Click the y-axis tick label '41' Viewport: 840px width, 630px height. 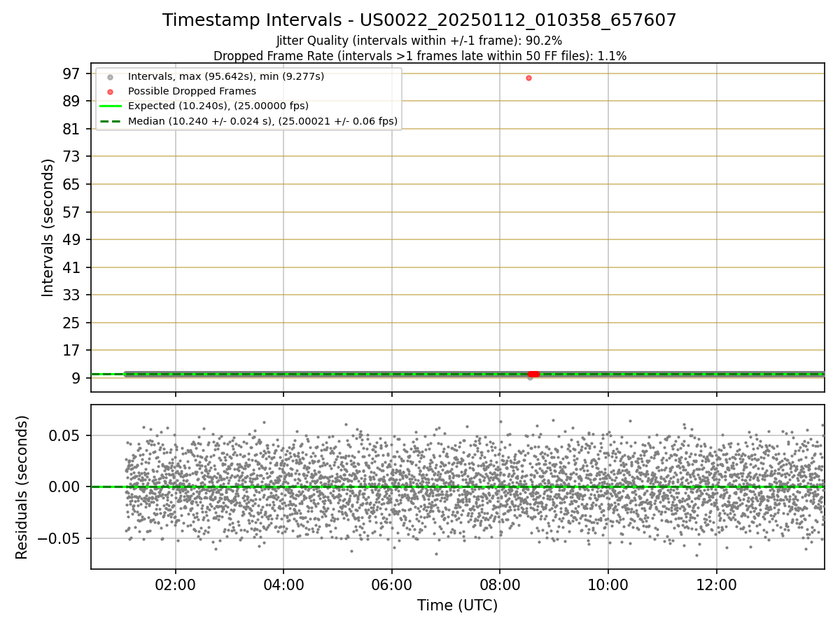coord(71,267)
